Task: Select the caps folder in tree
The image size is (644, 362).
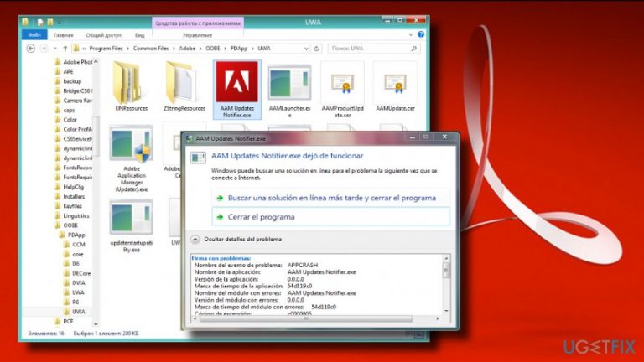Action: 65,110
